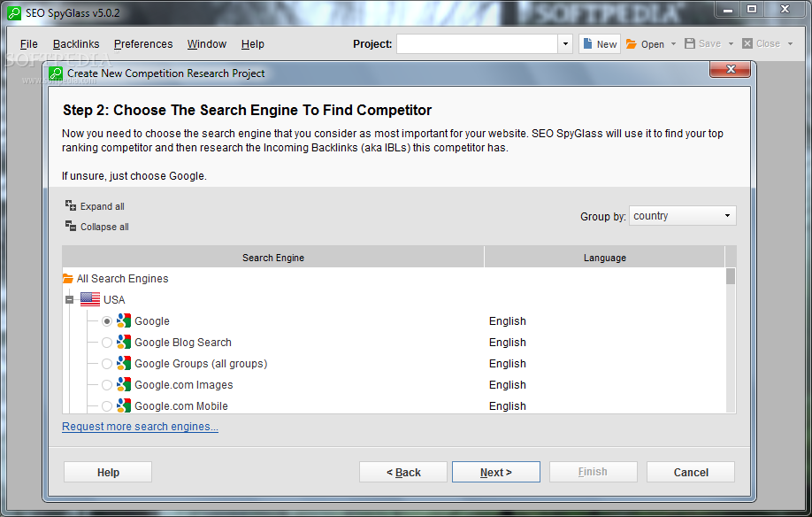The width and height of the screenshot is (812, 517).
Task: Click the dialog's green SpyGlass icon
Action: (x=56, y=73)
